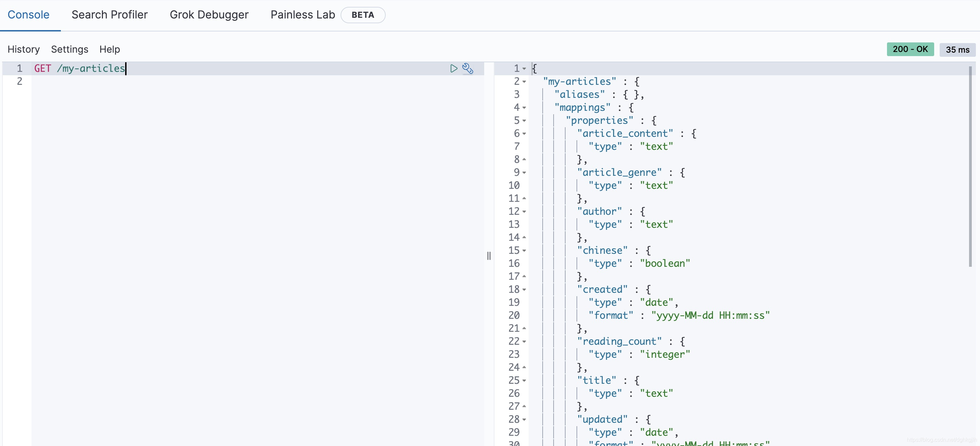Image resolution: width=980 pixels, height=446 pixels.
Task: Click the fold-end arrow on line 8
Action: tap(524, 159)
